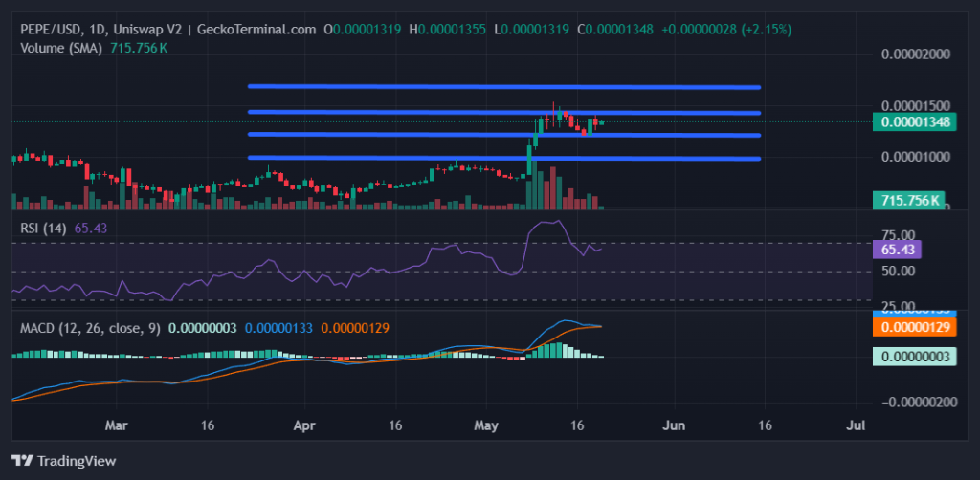
Task: Click the Mar label on time axis
Action: point(116,424)
